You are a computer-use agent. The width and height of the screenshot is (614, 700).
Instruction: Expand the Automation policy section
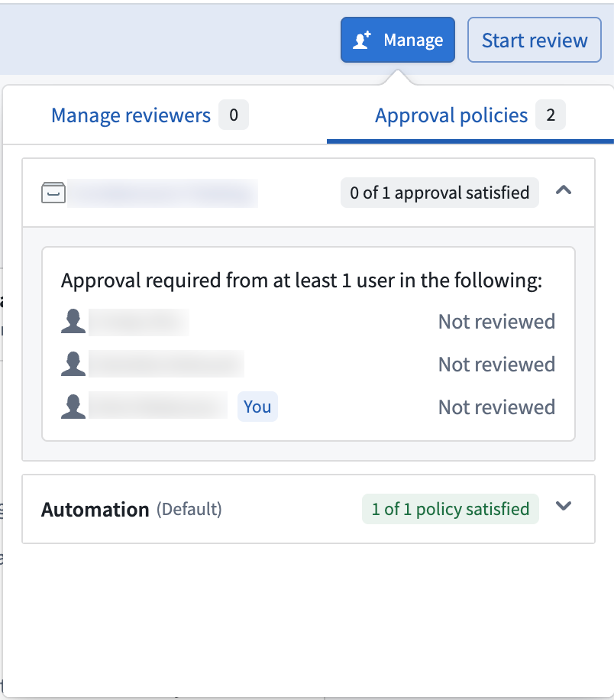[564, 506]
